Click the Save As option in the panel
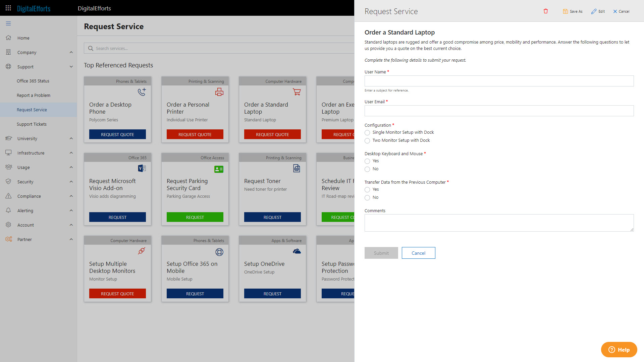This screenshot has height=362, width=644. coord(574,11)
